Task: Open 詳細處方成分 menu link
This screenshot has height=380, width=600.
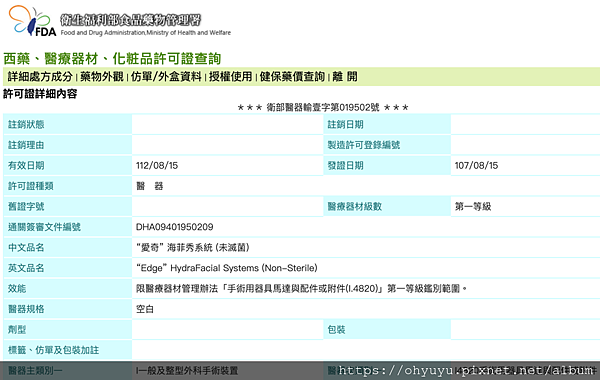Action: [40, 77]
